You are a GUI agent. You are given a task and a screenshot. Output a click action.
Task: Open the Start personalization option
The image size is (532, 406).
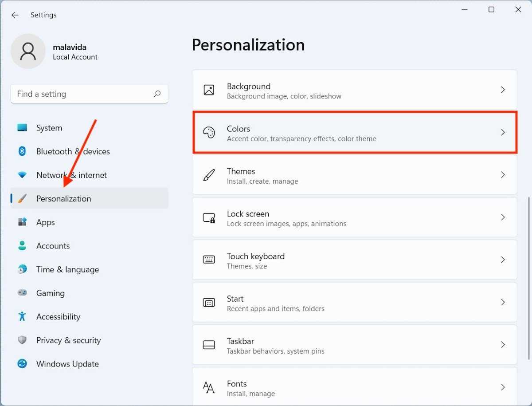click(x=354, y=303)
